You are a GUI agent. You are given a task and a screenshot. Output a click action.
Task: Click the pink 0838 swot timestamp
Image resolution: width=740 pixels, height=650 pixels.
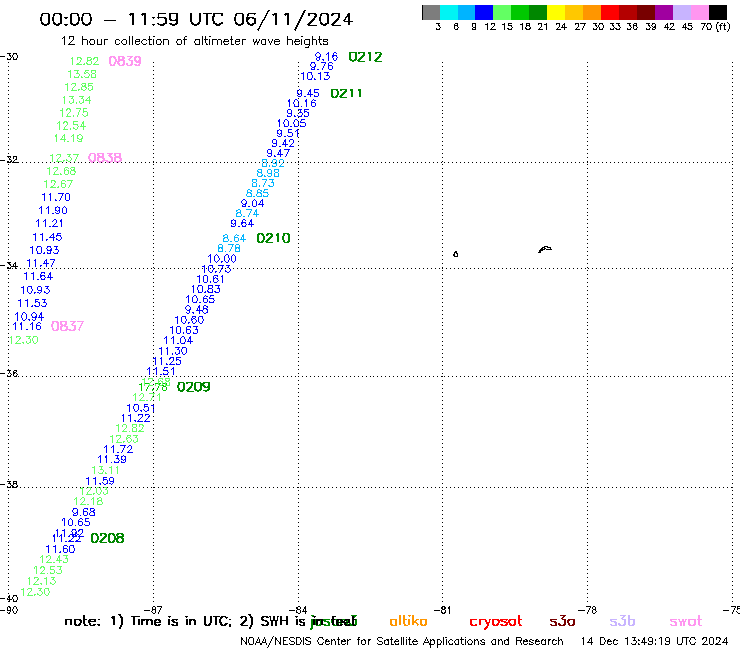click(x=105, y=158)
